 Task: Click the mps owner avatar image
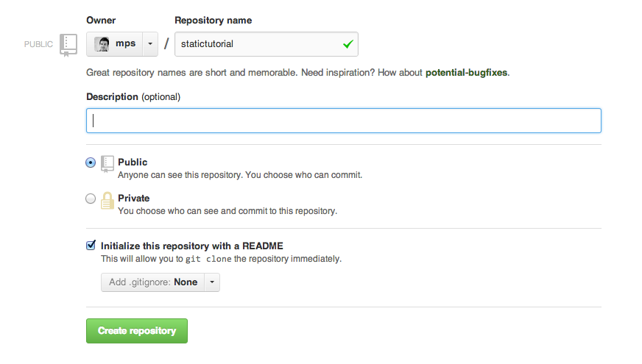tap(102, 44)
